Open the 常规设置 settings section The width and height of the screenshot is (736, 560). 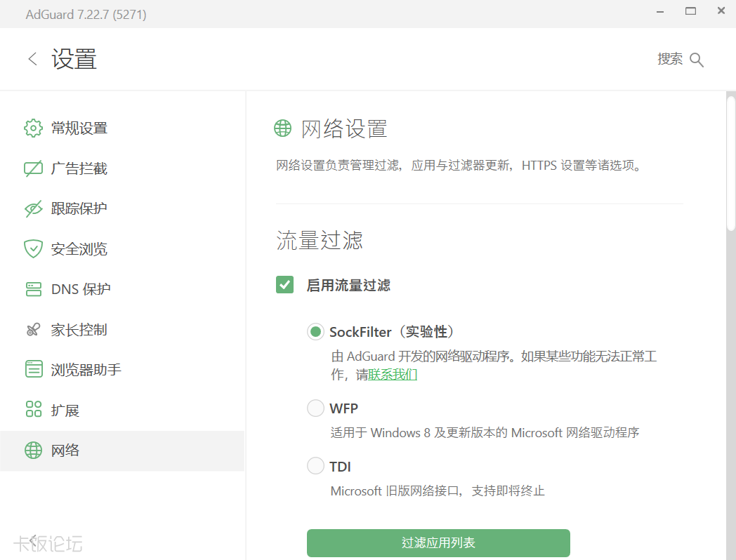point(122,128)
